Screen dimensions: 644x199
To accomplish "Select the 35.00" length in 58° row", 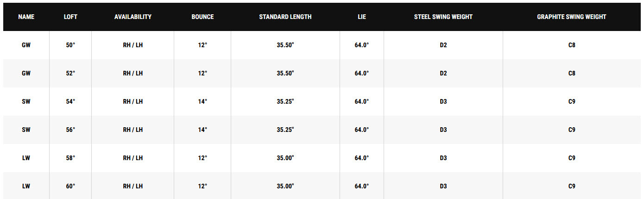I will coord(285,158).
